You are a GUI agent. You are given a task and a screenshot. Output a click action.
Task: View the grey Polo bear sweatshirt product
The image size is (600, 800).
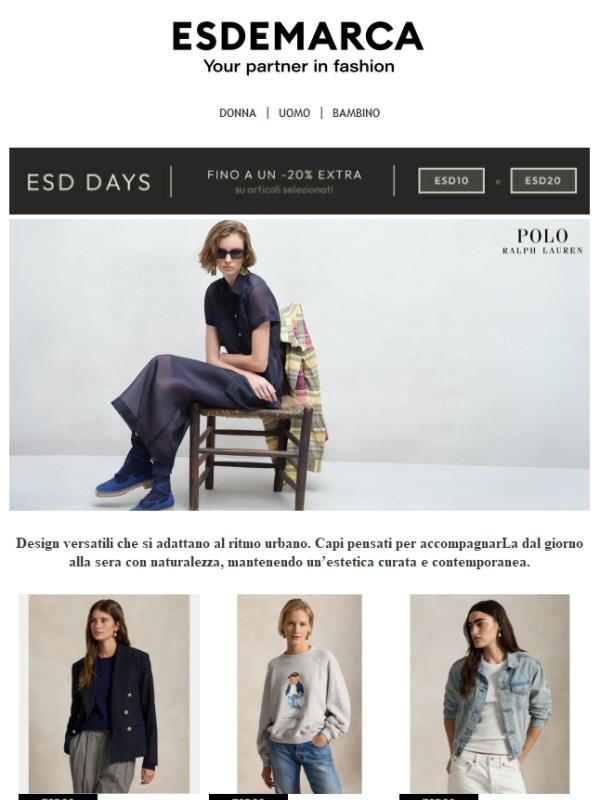tap(299, 693)
